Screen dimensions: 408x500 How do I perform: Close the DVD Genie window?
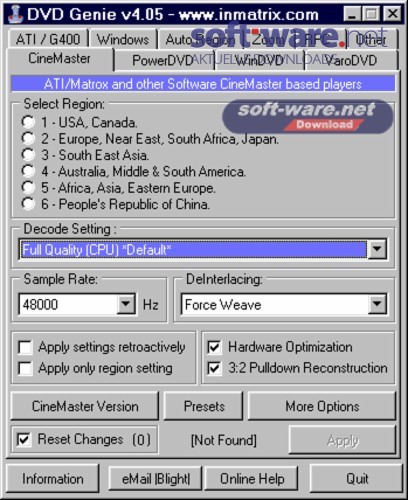pyautogui.click(x=392, y=14)
